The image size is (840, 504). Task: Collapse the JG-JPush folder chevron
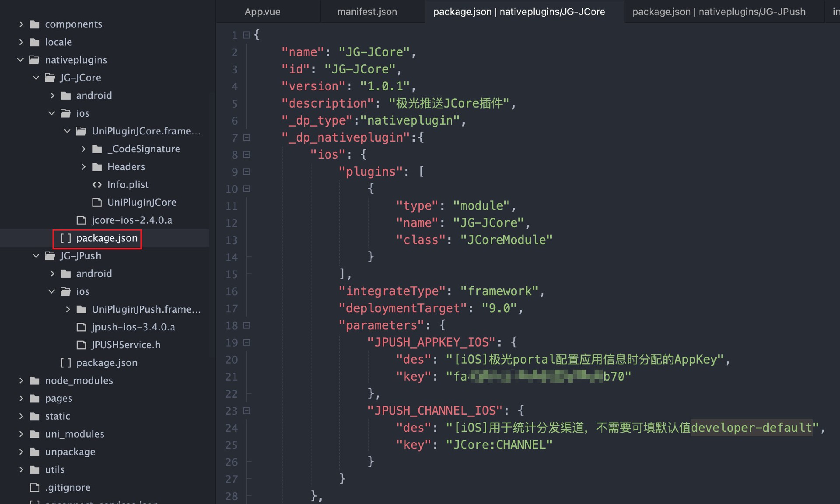[36, 256]
